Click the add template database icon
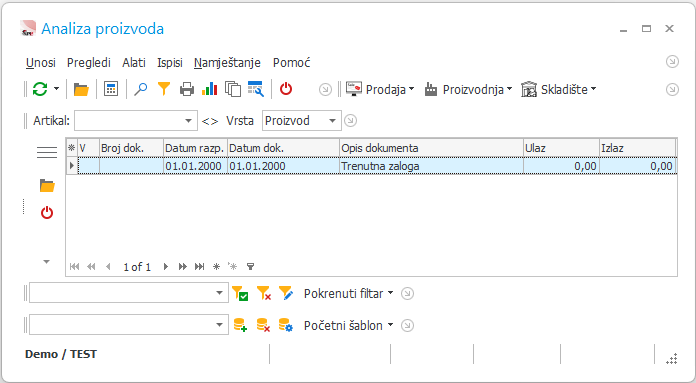The height and width of the screenshot is (383, 696). click(240, 325)
